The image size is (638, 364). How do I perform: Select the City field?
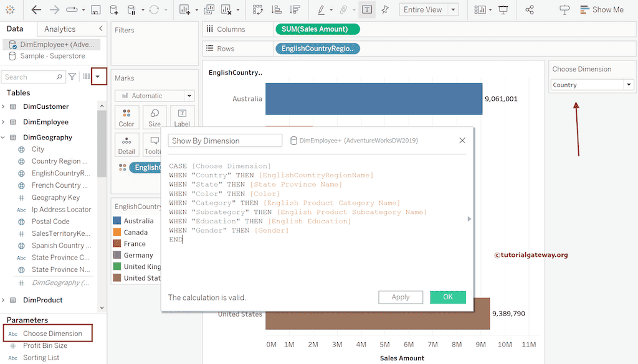[38, 149]
